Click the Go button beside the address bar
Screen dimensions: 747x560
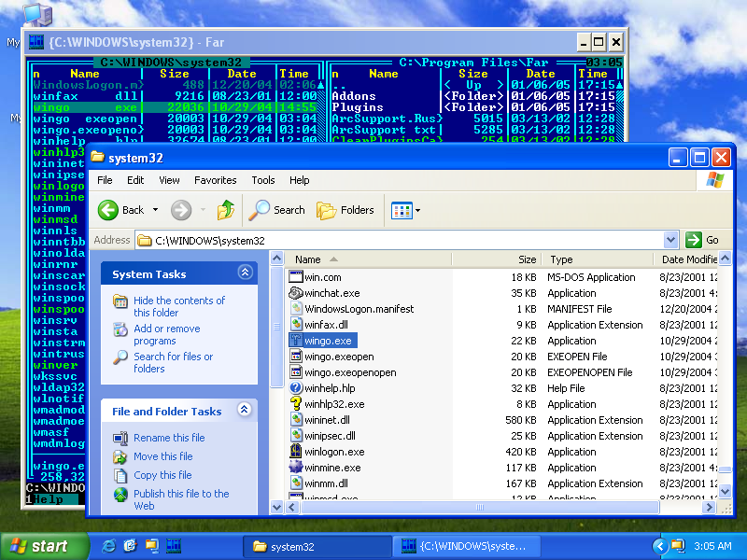pyautogui.click(x=702, y=240)
